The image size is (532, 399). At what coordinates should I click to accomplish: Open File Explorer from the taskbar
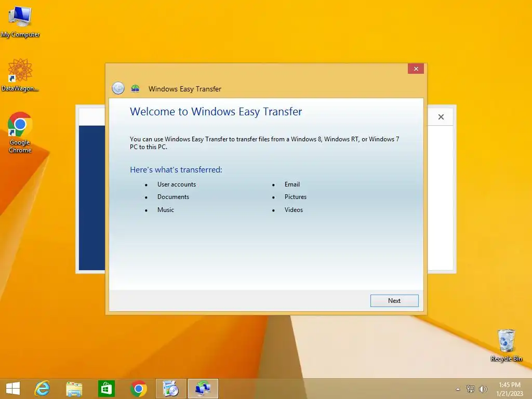74,389
